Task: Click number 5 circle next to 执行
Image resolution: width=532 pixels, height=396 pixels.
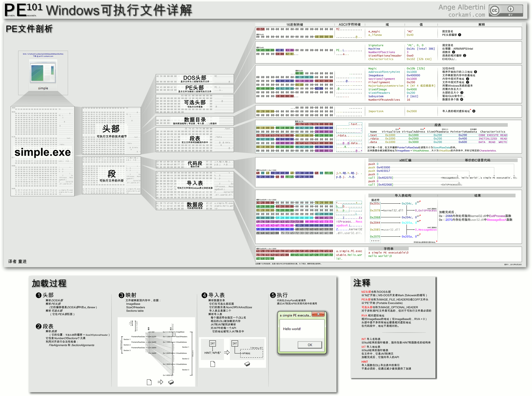Action: (x=273, y=295)
